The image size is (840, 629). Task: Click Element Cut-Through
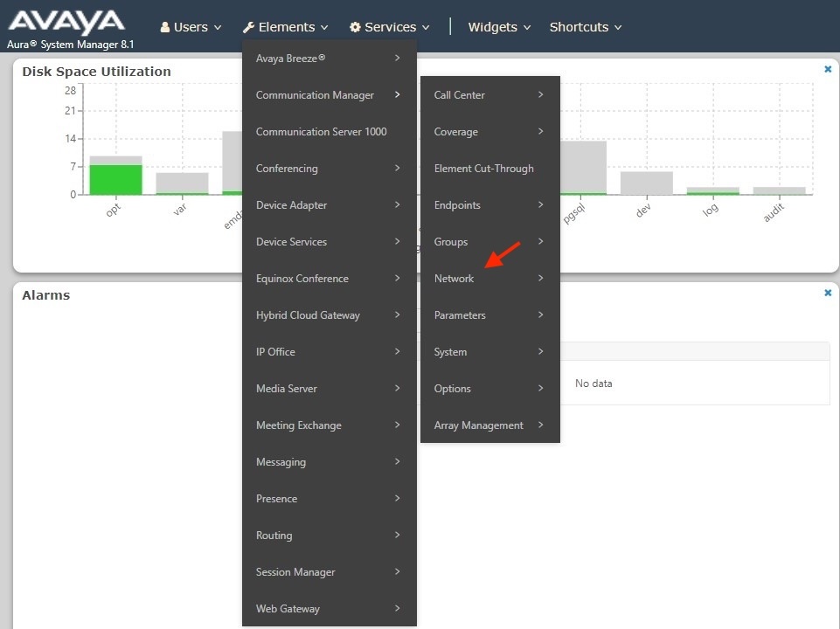point(489,168)
